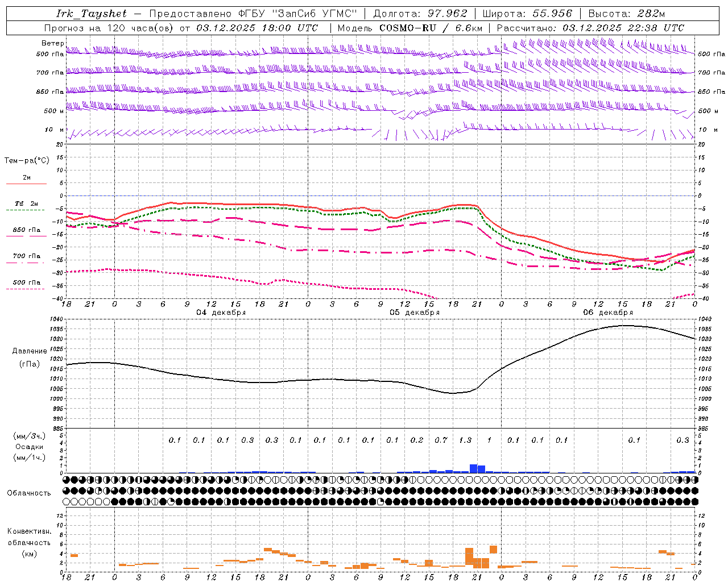Select the 'Высота: 282м' elevation text
This screenshot has width=728, height=582.
627,14
